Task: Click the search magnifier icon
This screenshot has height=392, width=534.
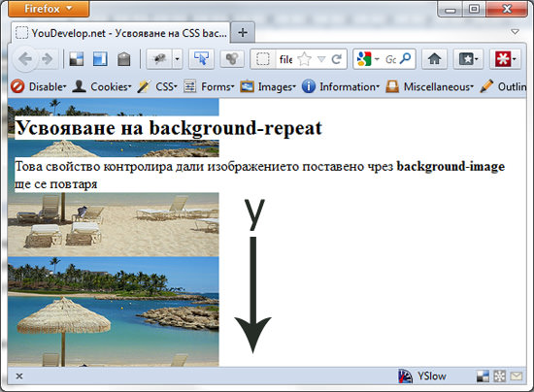Action: click(405, 58)
